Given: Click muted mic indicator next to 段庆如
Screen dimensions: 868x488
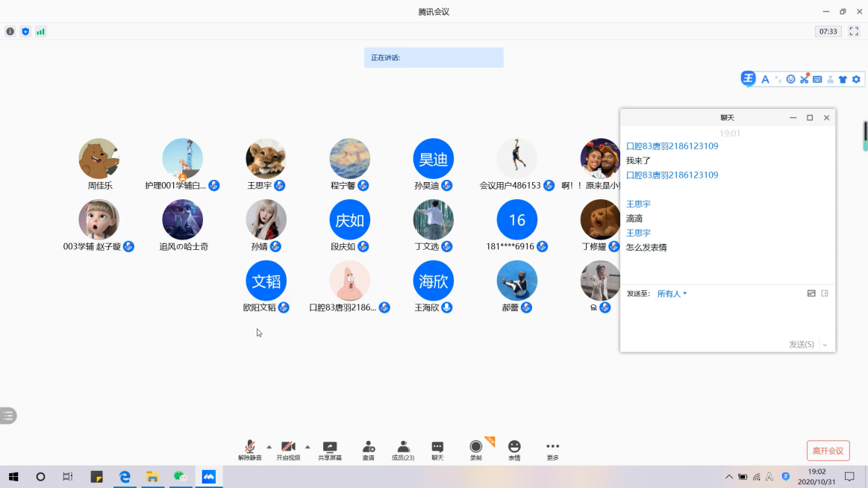Looking at the screenshot, I should (x=363, y=246).
